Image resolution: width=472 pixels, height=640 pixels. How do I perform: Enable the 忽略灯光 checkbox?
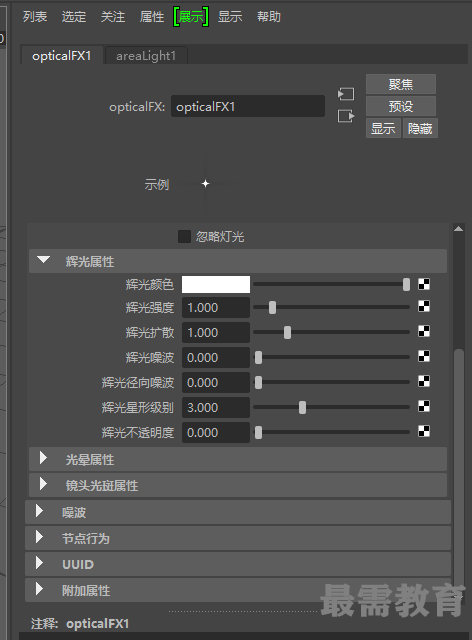[184, 236]
